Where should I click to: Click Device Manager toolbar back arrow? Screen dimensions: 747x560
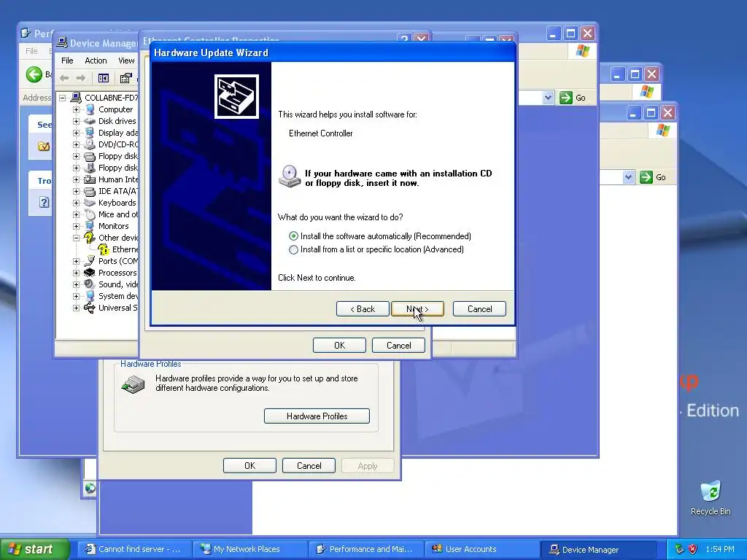point(65,78)
